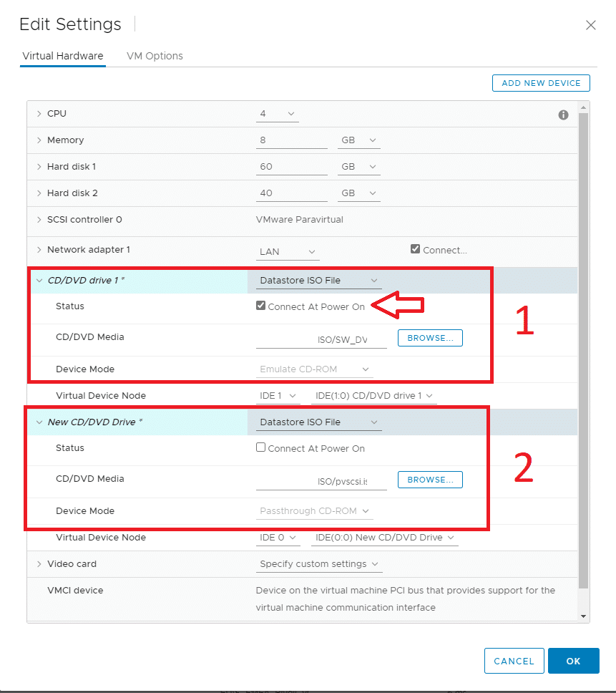Viewport: 616px width, 693px height.
Task: Select the Virtual Hardware tab
Action: [x=63, y=56]
